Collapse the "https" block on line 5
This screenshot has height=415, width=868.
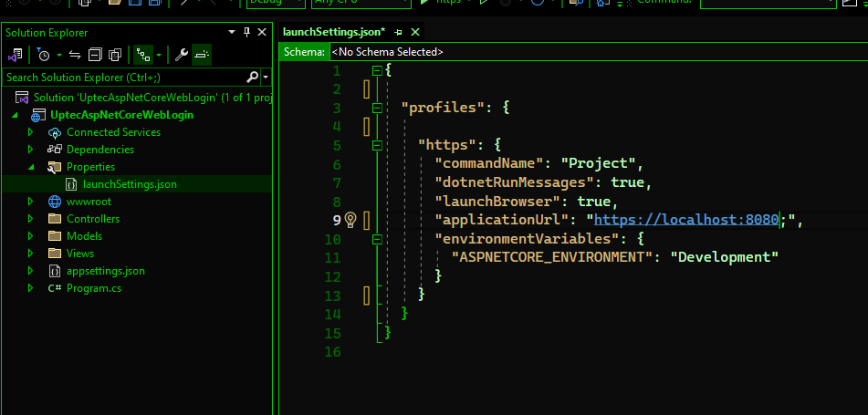[x=377, y=145]
